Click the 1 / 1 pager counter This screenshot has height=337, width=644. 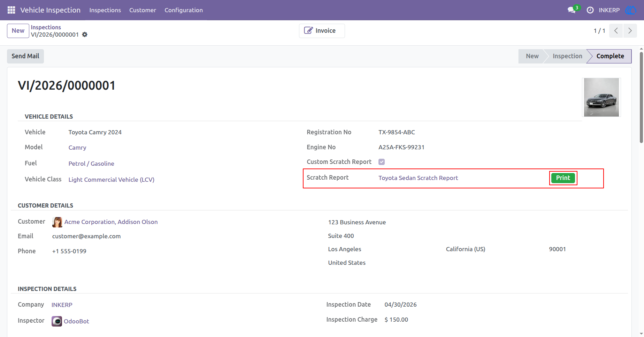(599, 31)
